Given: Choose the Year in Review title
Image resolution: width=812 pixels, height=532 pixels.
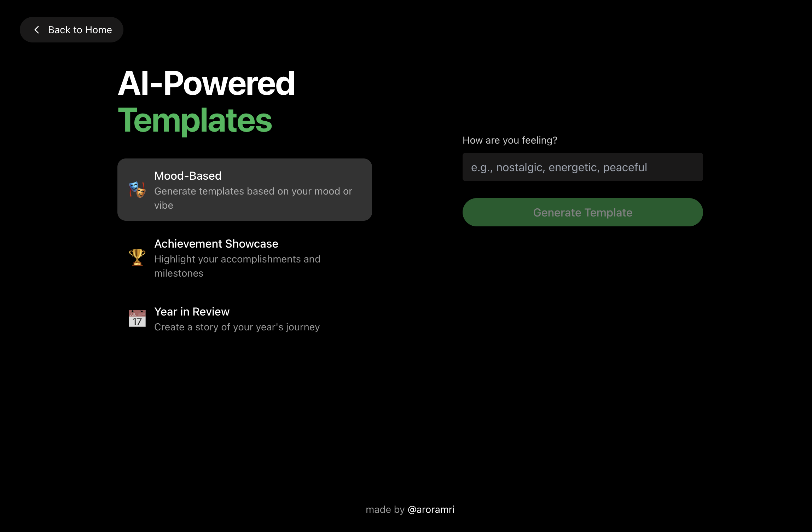Looking at the screenshot, I should 192,312.
